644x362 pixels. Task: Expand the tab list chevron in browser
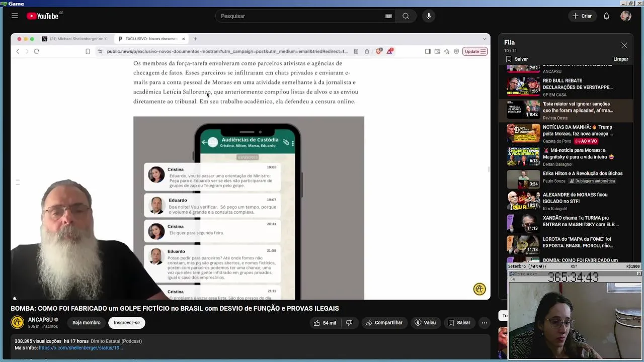pyautogui.click(x=485, y=39)
